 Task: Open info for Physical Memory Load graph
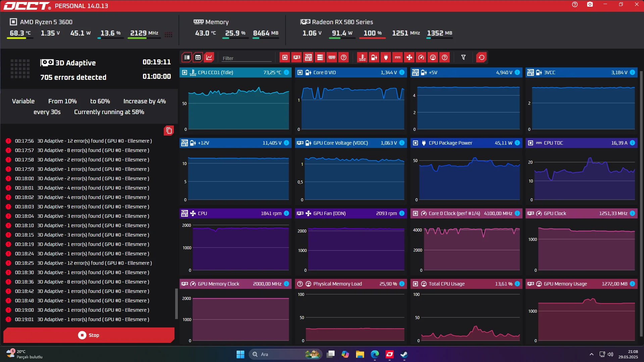(402, 284)
